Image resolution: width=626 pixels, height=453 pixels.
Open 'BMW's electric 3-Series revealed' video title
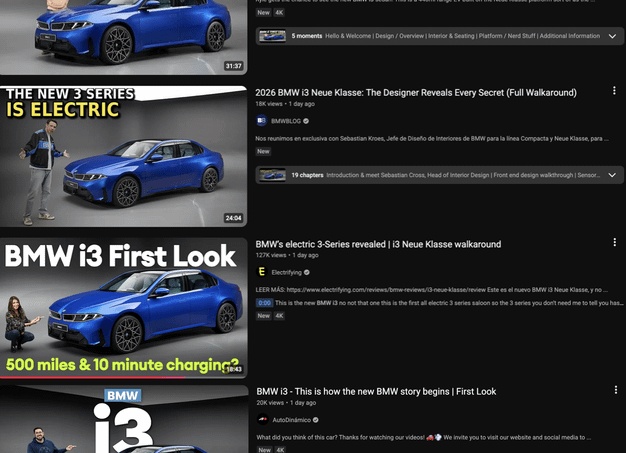coord(378,244)
